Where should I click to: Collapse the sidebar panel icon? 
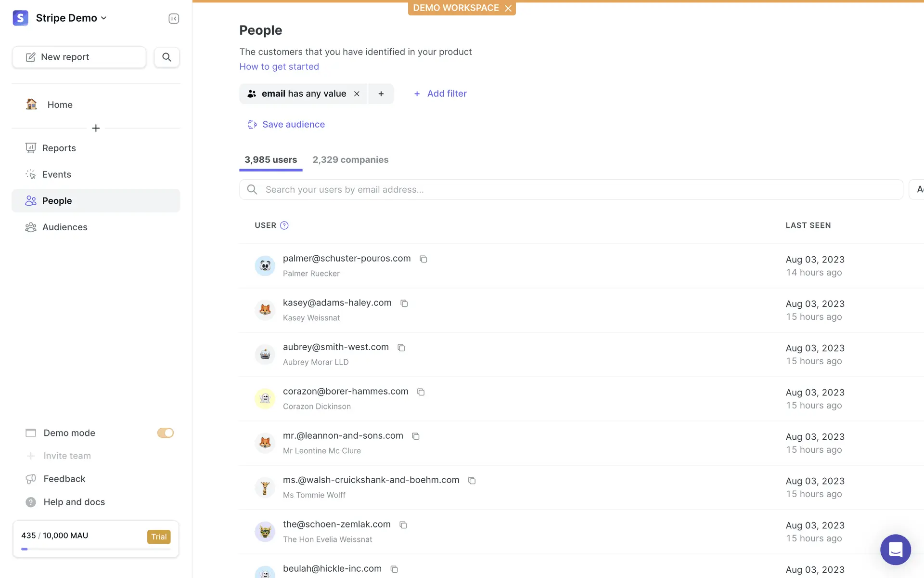[x=174, y=18]
